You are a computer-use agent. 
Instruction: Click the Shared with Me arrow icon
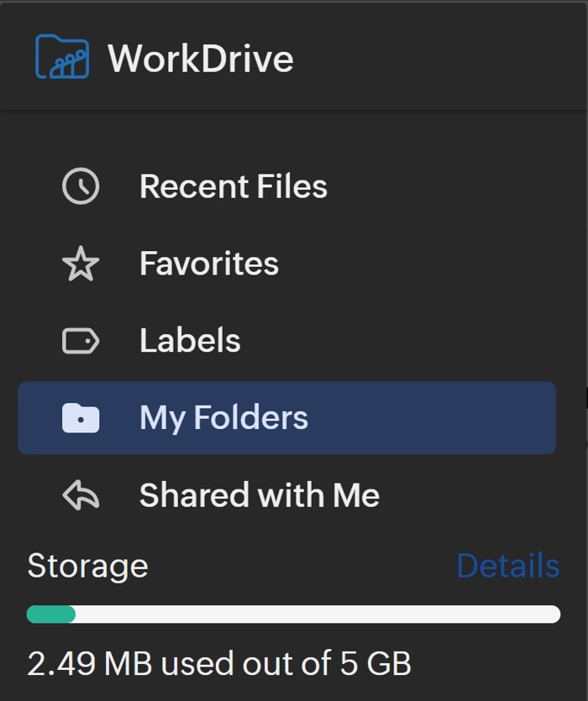coord(81,495)
